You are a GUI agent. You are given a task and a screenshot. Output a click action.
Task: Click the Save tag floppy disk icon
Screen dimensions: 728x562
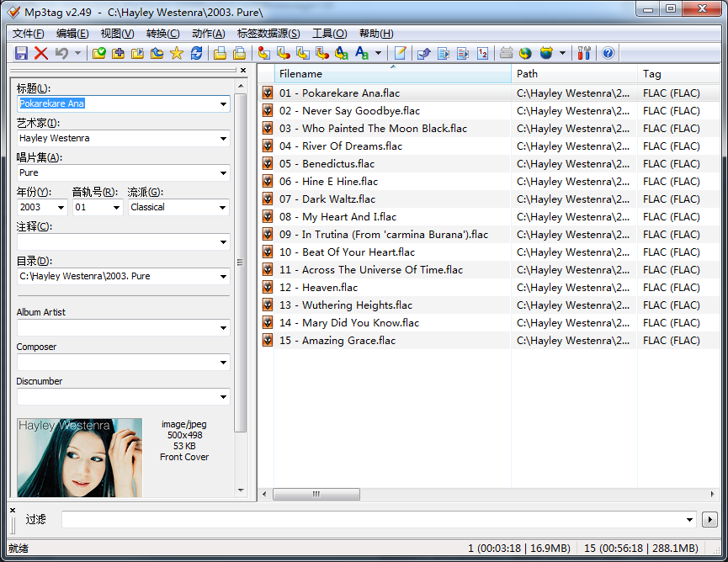(21, 53)
